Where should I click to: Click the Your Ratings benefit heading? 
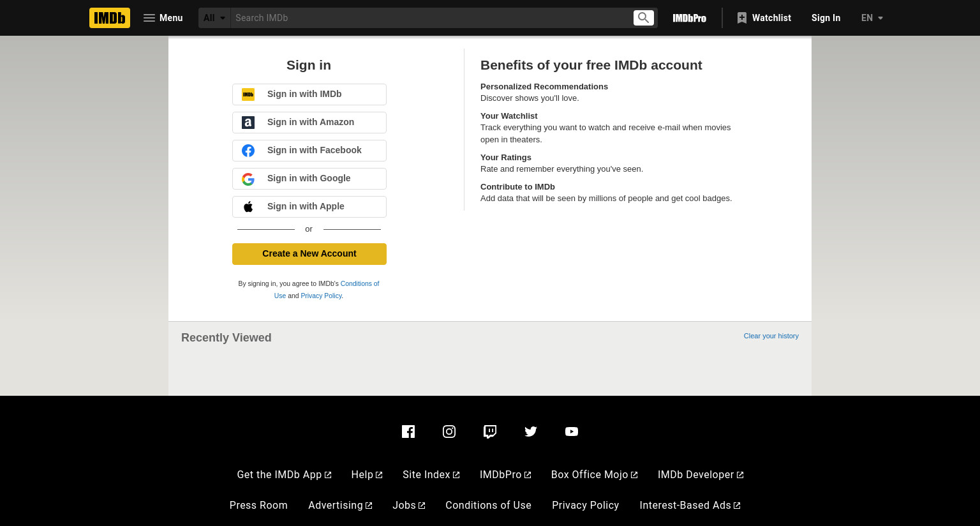(x=505, y=157)
